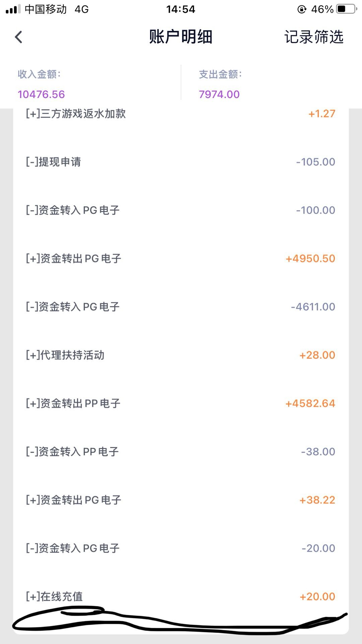Screen dimensions: 362x644
Task: Open the 资金转出PG电子 +4950.50 record
Action: pos(181,259)
